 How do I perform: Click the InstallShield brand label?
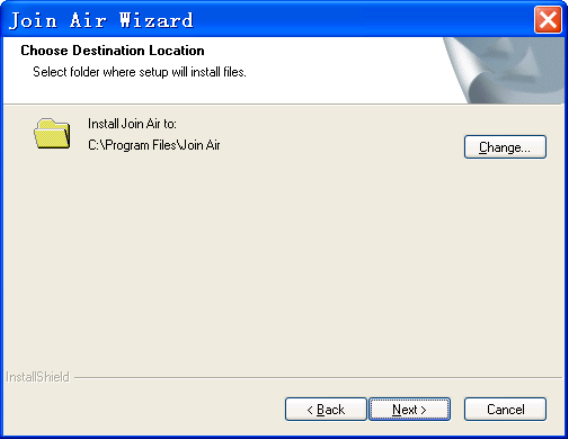coord(37,377)
